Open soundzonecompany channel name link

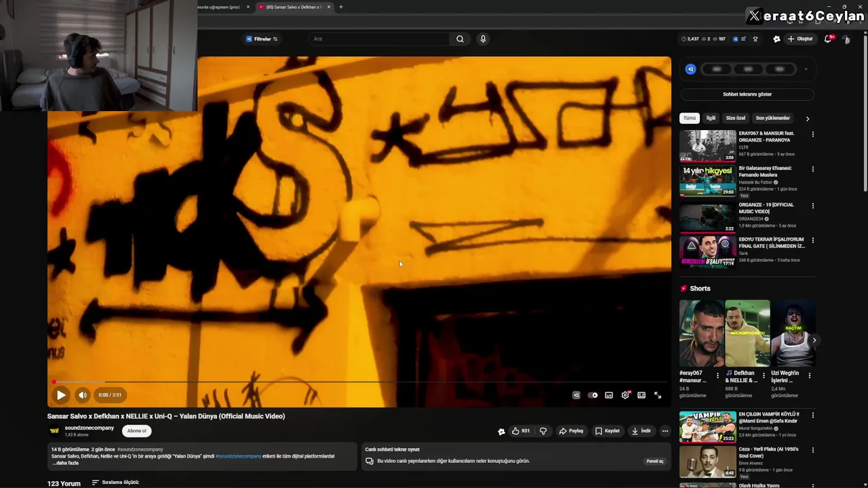point(90,428)
